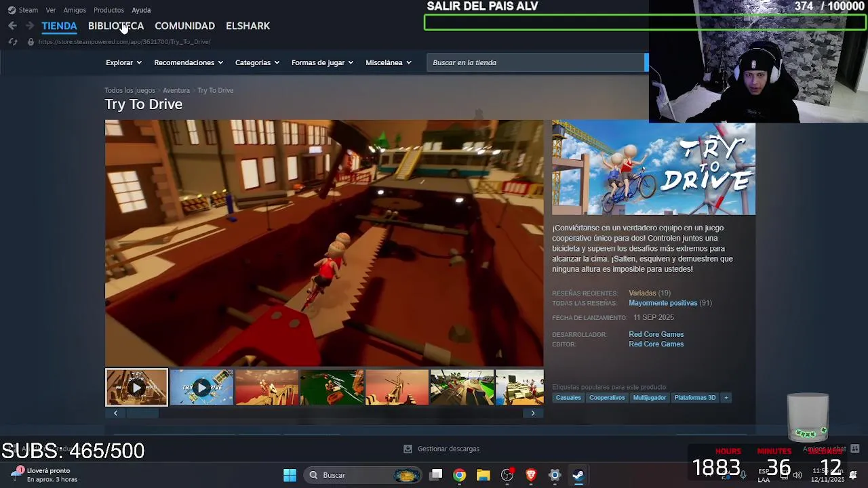868x488 pixels.
Task: Select the Plataformas 3D tag
Action: (695, 398)
